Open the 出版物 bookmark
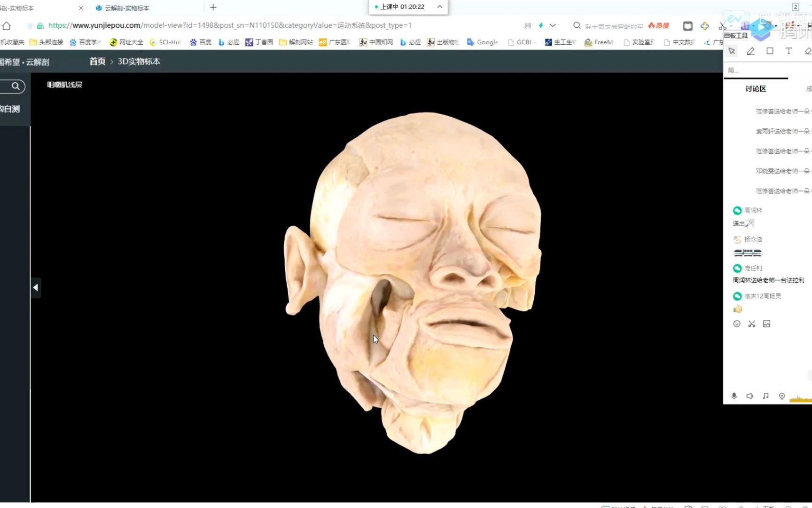The image size is (812, 508). (x=443, y=42)
